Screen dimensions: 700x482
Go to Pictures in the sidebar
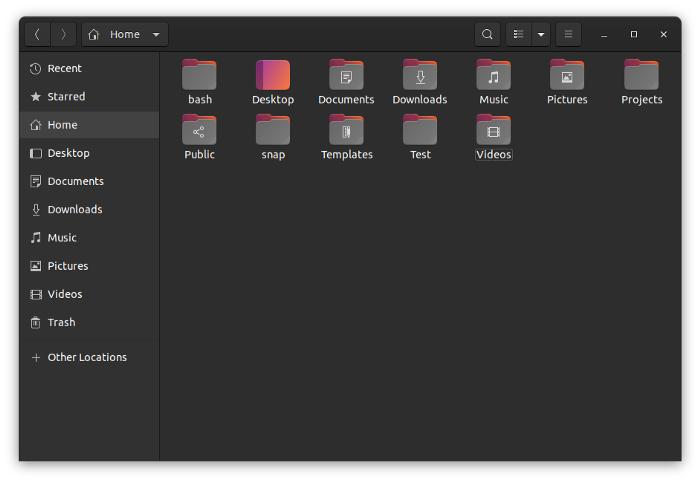point(89,266)
